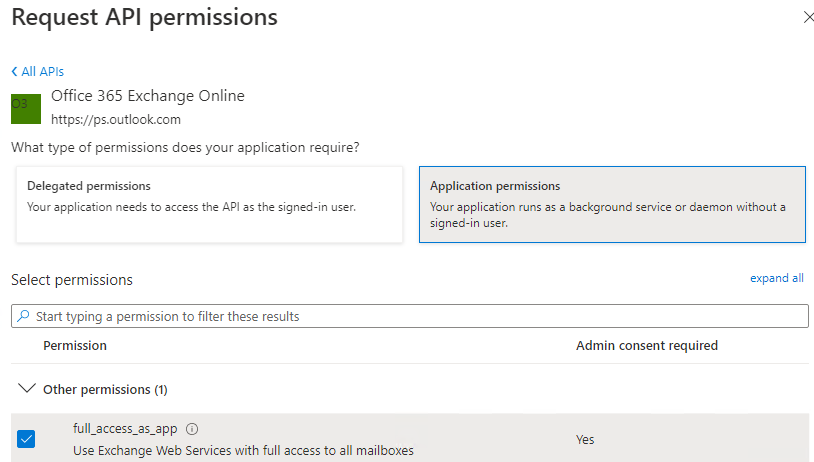Click the Office 365 Exchange Online title
The height and width of the screenshot is (462, 814).
pos(148,96)
